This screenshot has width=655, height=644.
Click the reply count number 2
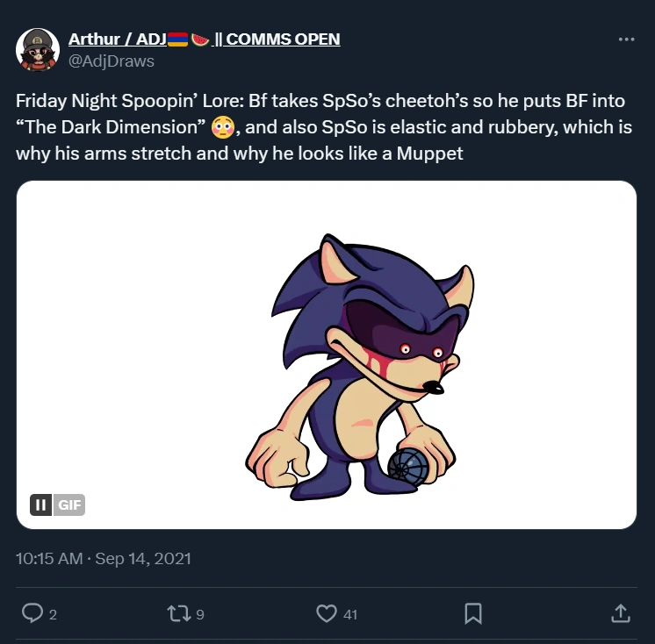(53, 614)
